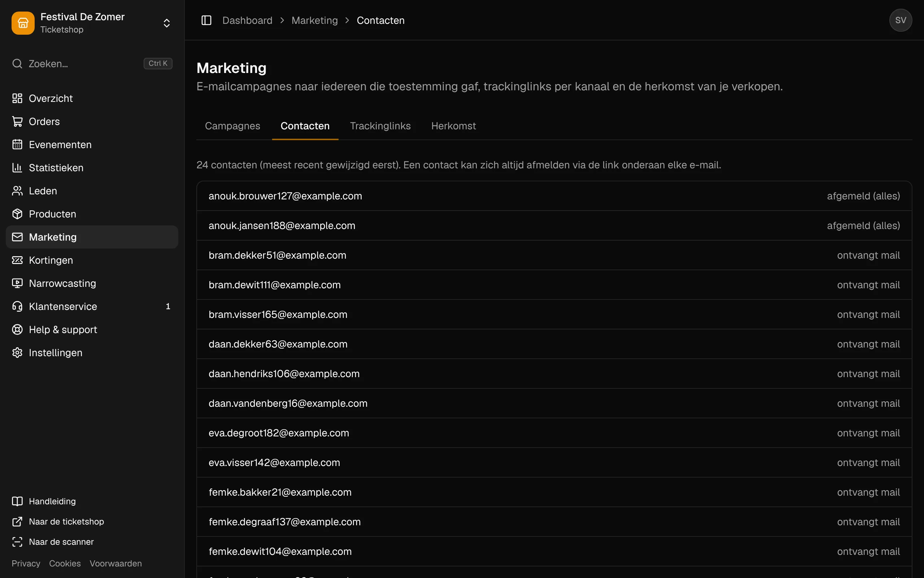Screen dimensions: 924x578
Task: Go to Dashboard in the breadcrumb
Action: tap(247, 20)
